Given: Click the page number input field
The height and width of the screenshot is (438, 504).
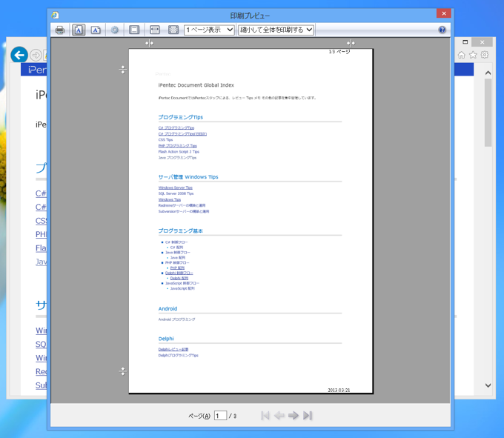Looking at the screenshot, I should [x=221, y=416].
